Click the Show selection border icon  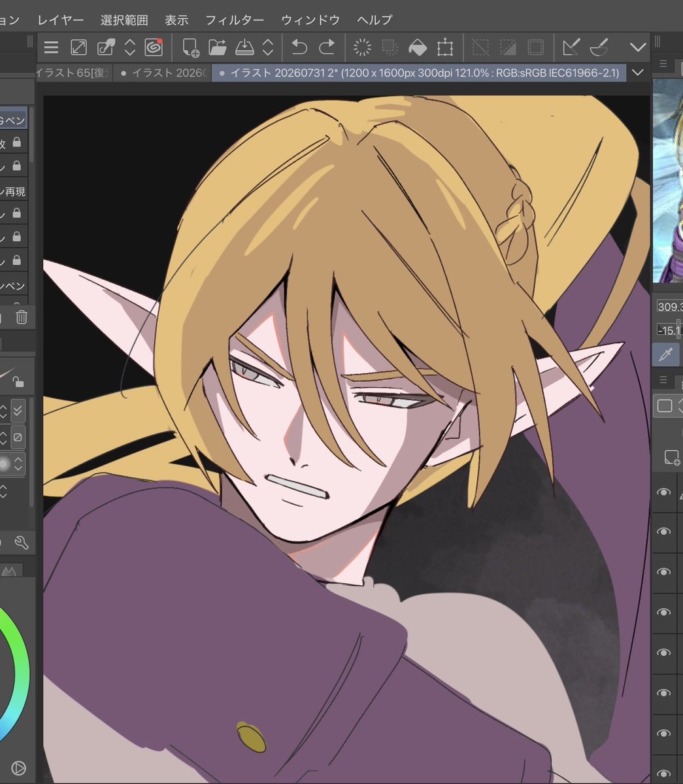coord(535,48)
